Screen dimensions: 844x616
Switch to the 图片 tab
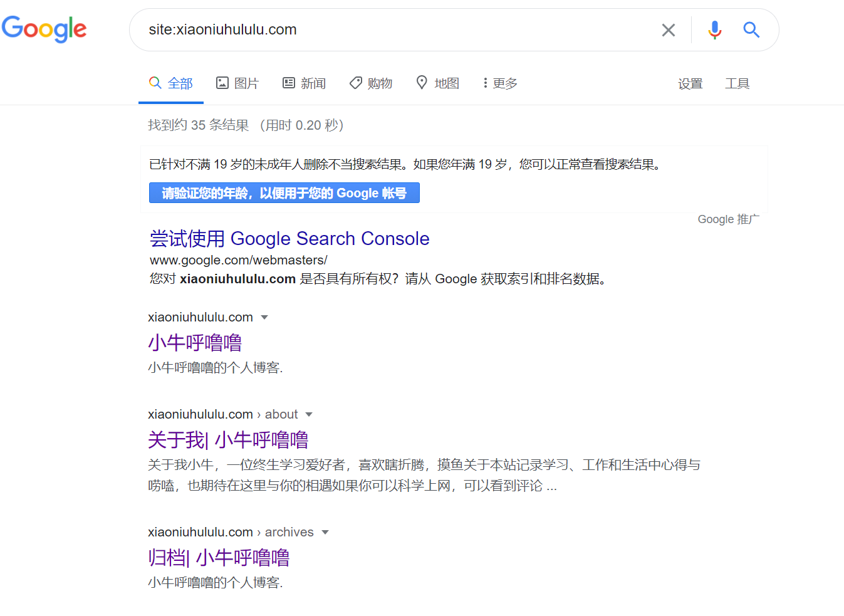click(237, 83)
